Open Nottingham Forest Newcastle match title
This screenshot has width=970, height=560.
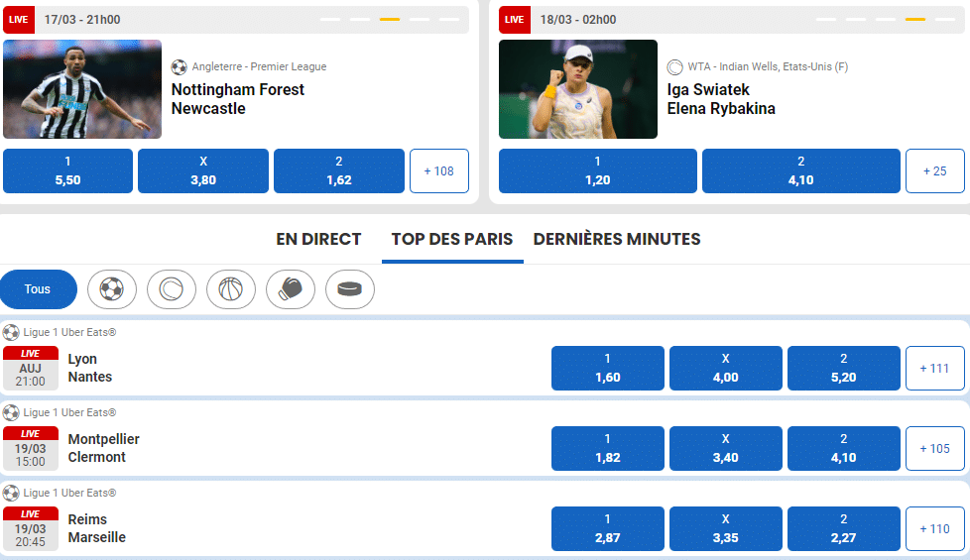point(238,99)
